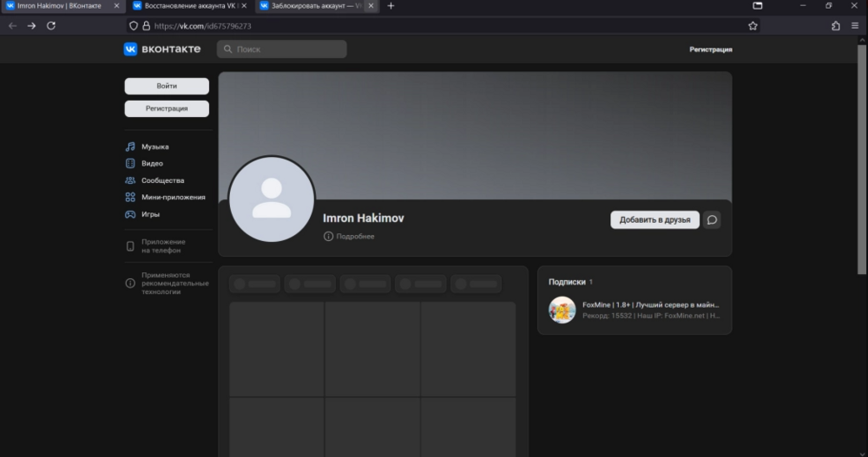The image size is (868, 457).
Task: Click the Поиск search field
Action: 282,49
